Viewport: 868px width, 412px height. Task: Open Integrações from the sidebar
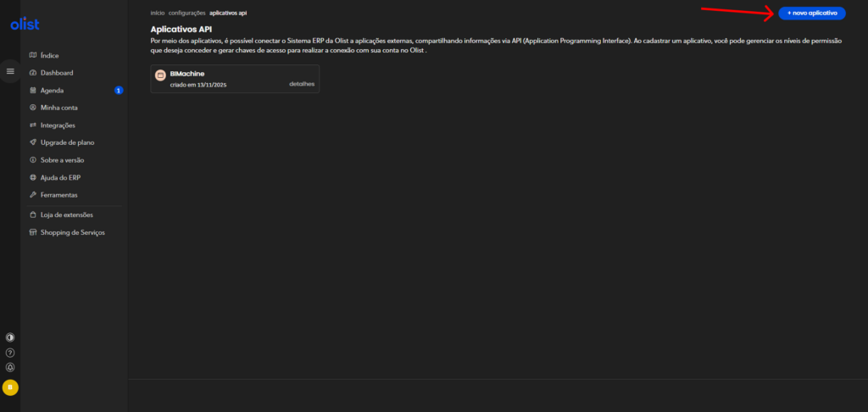pos(57,125)
